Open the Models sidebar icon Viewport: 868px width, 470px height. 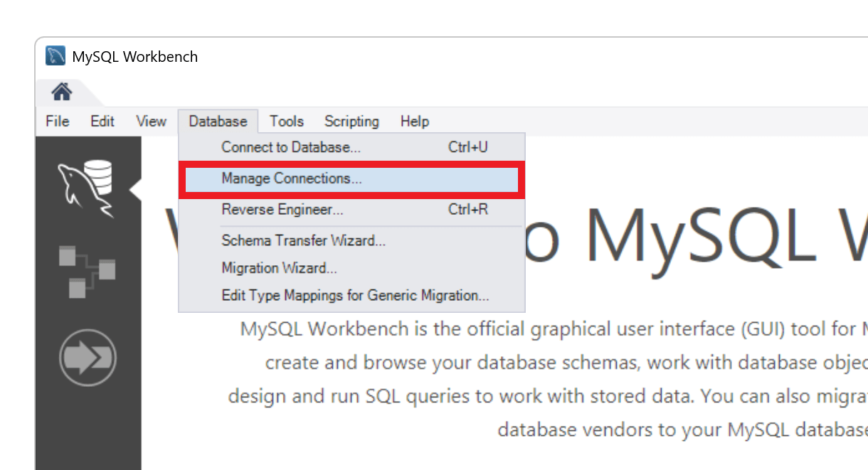[x=87, y=271]
